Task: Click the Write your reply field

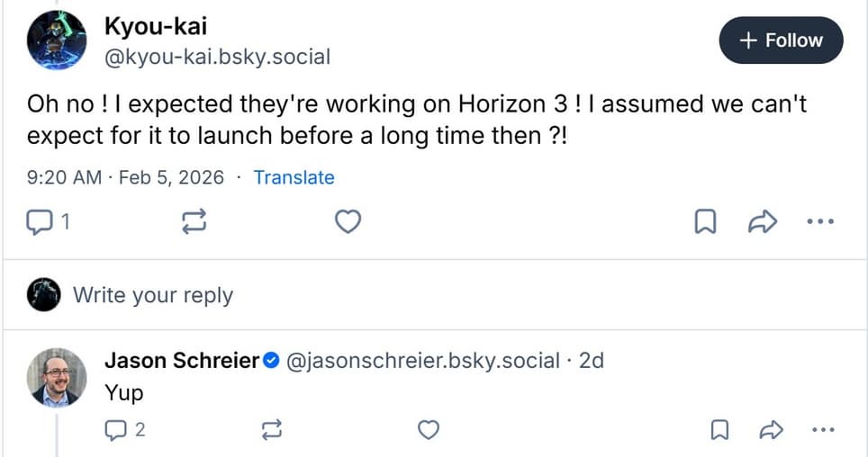Action: click(153, 295)
